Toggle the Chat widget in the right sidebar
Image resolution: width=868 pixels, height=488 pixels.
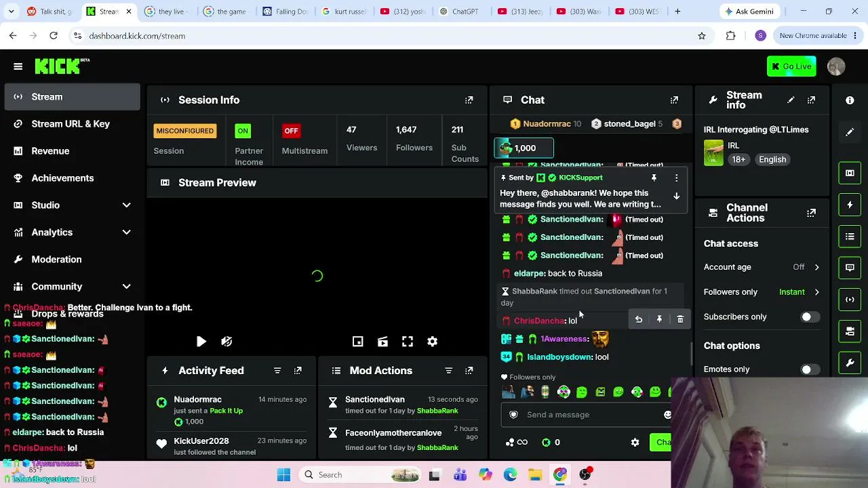pos(850,268)
